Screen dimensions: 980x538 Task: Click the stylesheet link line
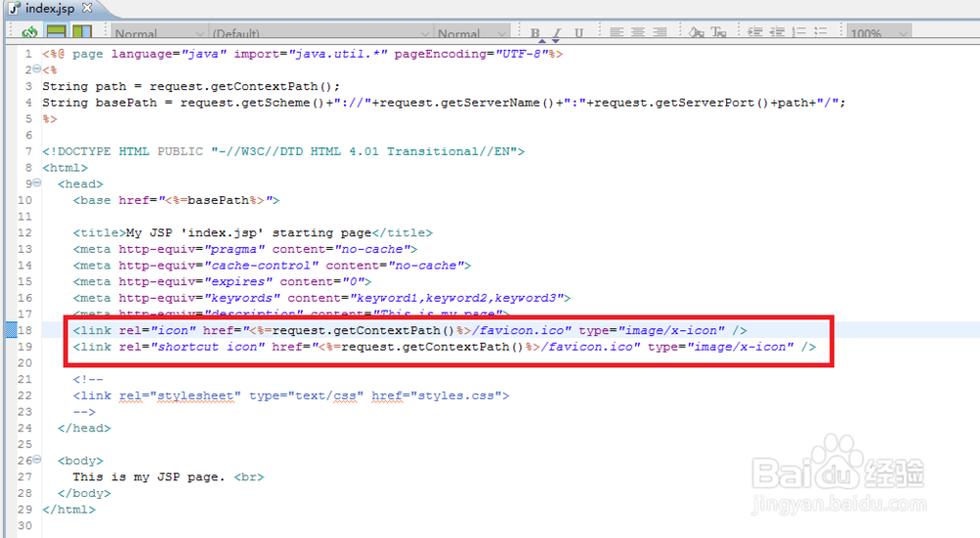[x=291, y=396]
